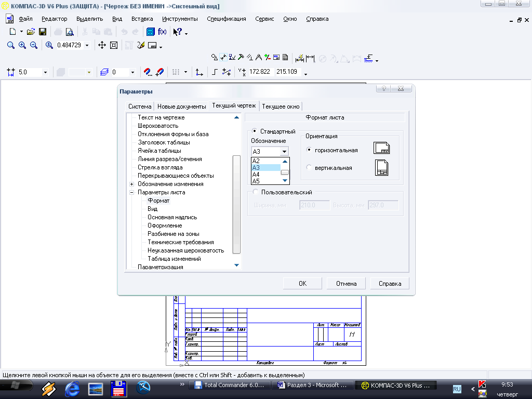Image resolution: width=532 pixels, height=399 pixels.
Task: Select A4 in the format list
Action: coord(266,175)
